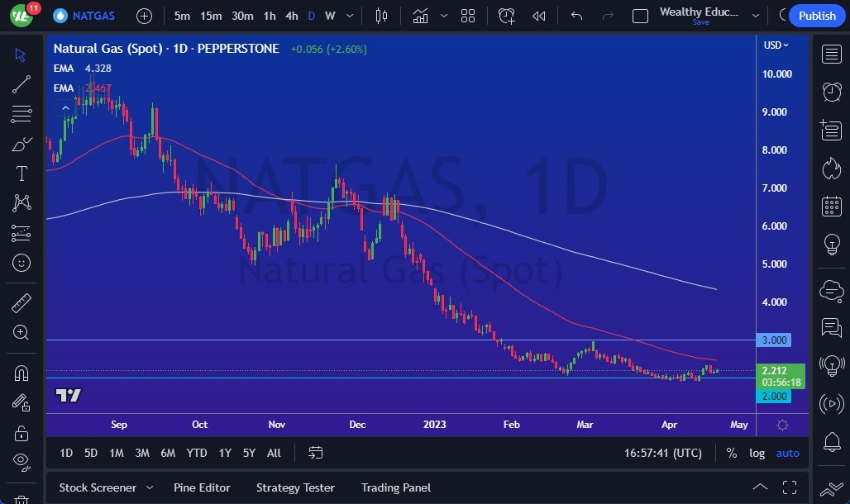Select the trend line drawing tool
This screenshot has width=850, height=504.
coord(21,84)
